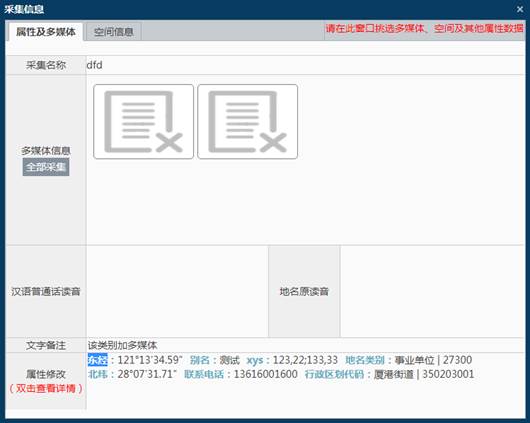Click the 厦港街道 | 350203001 value
Image resolution: width=530 pixels, height=423 pixels.
[x=424, y=374]
